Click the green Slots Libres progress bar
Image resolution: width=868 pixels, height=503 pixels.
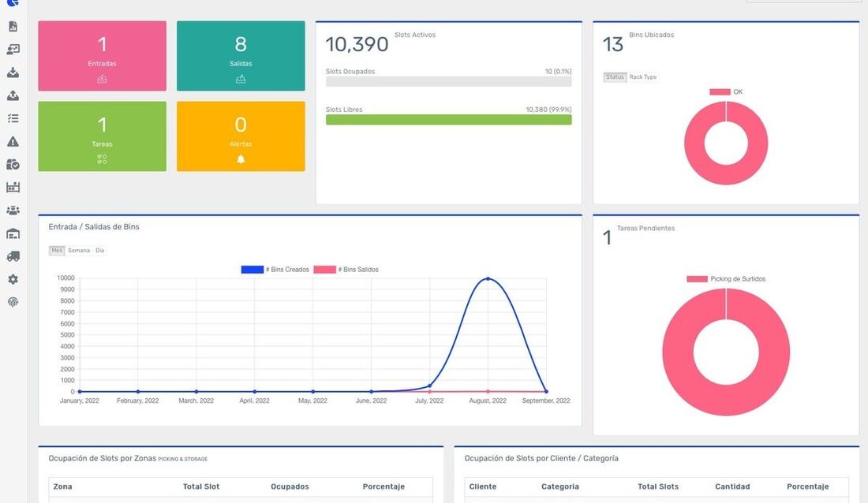448,120
